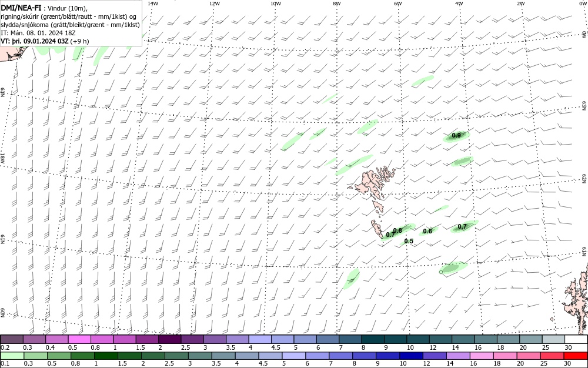588x368 pixels.
Task: Click the 0.9 precipitation value on the map
Action: coord(456,135)
